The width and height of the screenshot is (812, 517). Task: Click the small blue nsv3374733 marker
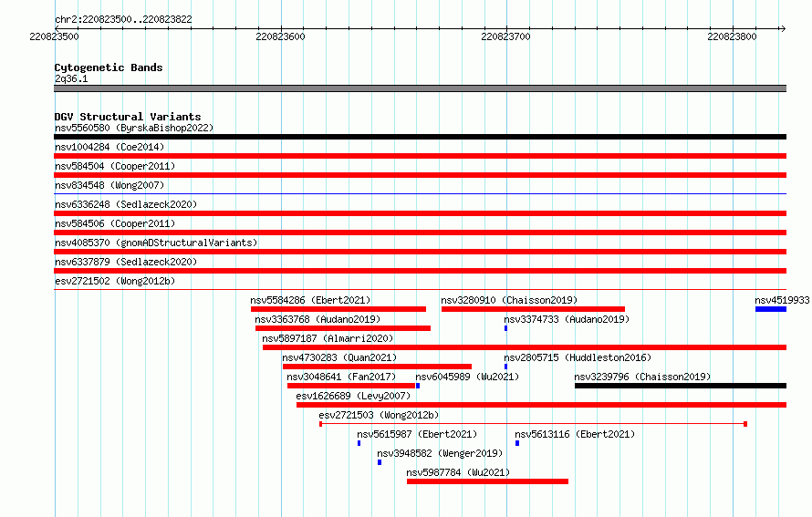pyautogui.click(x=506, y=328)
